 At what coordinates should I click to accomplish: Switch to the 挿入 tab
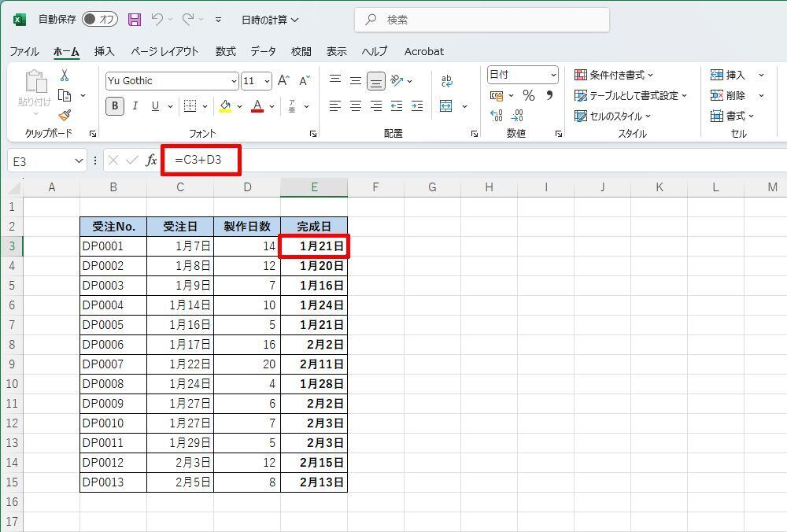(105, 51)
